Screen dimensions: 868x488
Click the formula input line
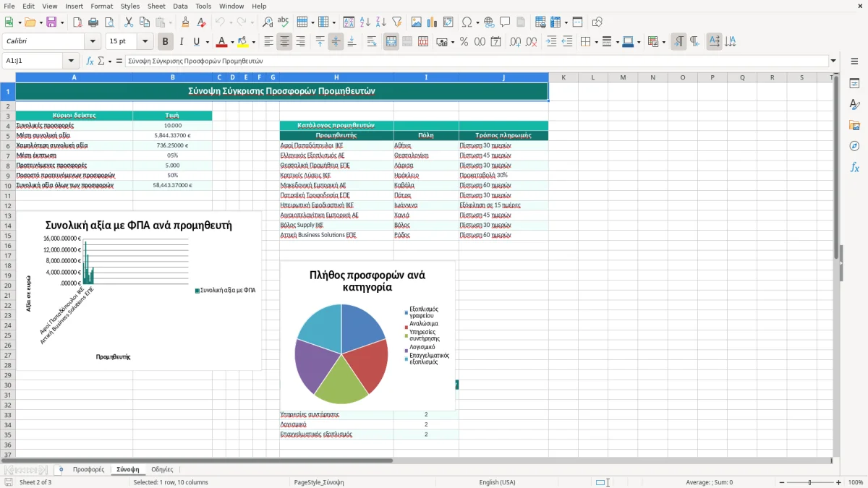[x=477, y=61]
